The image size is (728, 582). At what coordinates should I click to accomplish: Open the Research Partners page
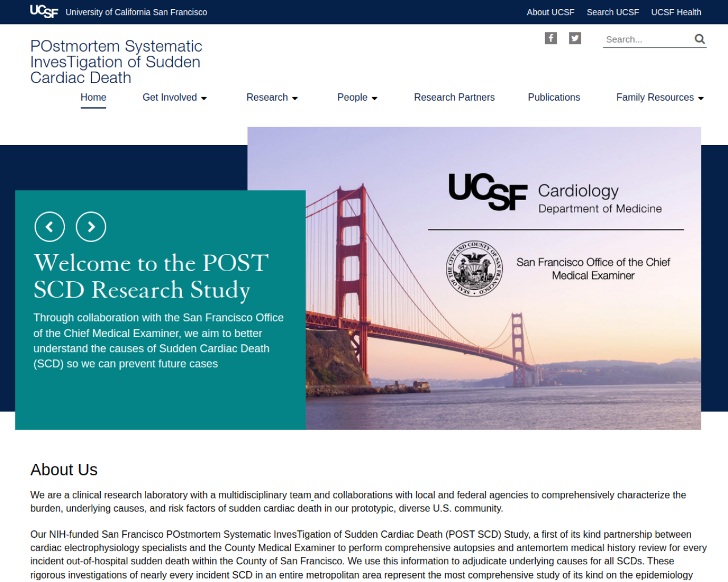coord(454,97)
